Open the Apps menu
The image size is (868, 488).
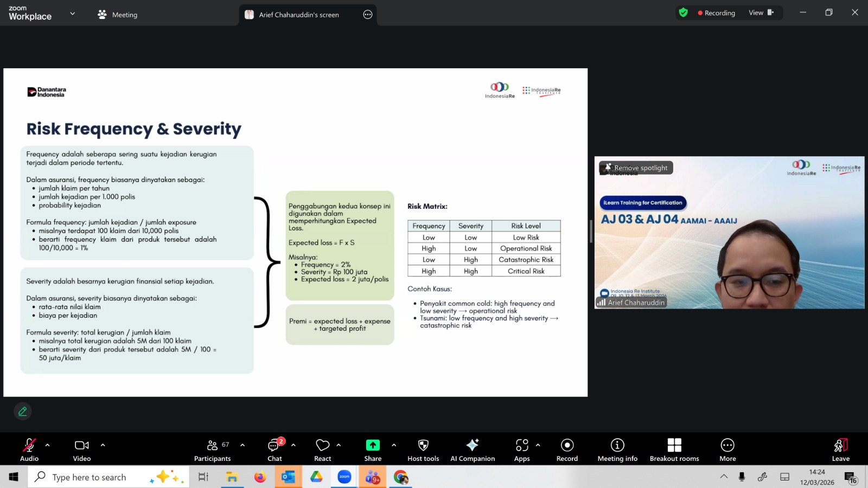tap(522, 450)
